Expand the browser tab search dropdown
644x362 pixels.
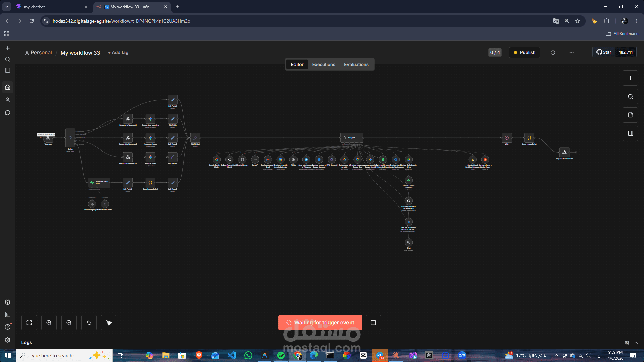pyautogui.click(x=6, y=7)
